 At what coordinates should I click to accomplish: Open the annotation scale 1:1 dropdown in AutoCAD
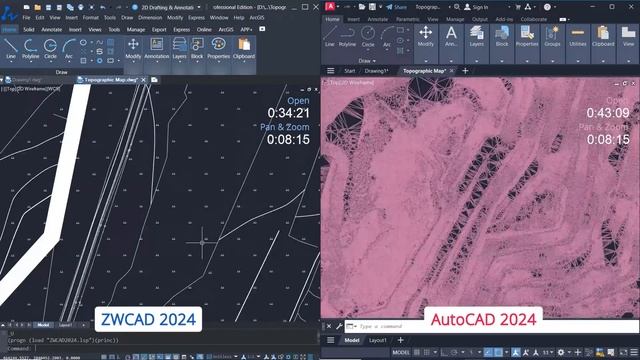coord(548,352)
